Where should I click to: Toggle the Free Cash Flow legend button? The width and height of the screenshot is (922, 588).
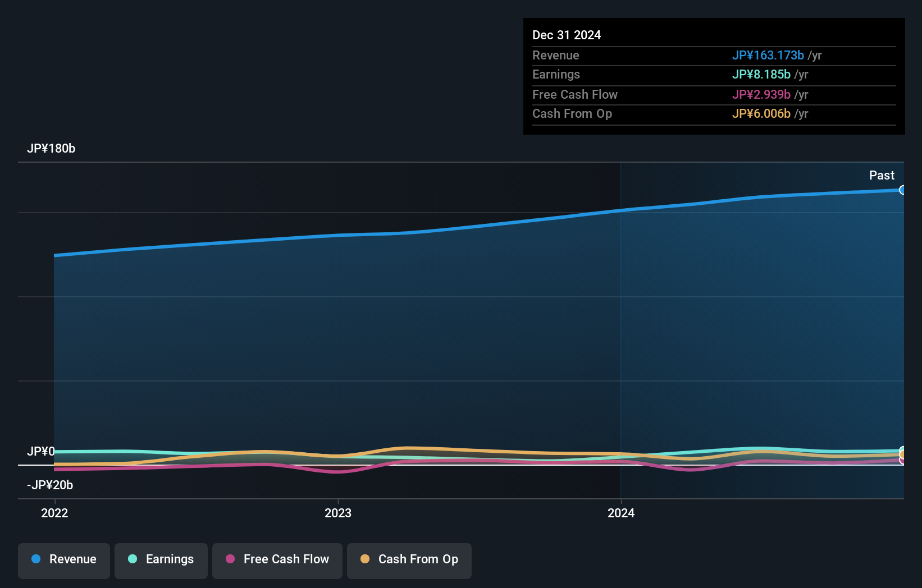[277, 561]
